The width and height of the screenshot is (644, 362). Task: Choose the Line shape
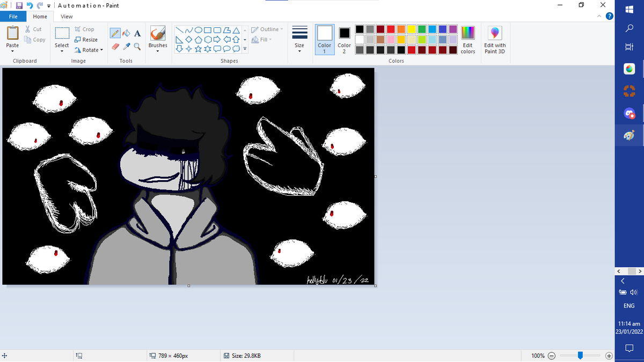[180, 30]
